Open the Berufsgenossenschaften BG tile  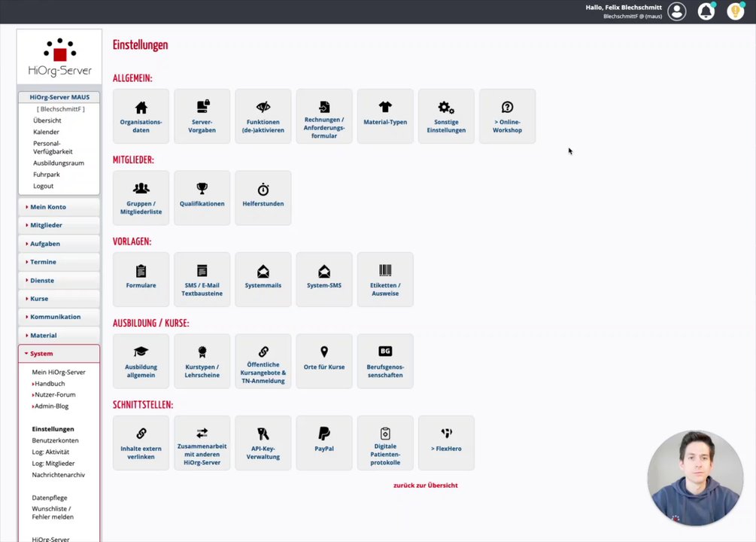[385, 361]
